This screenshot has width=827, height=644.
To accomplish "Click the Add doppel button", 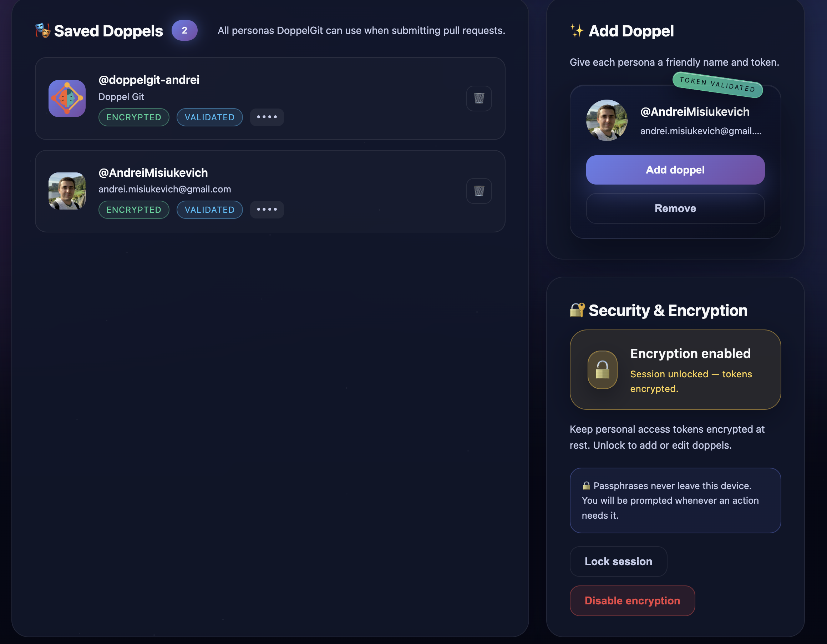I will click(675, 170).
